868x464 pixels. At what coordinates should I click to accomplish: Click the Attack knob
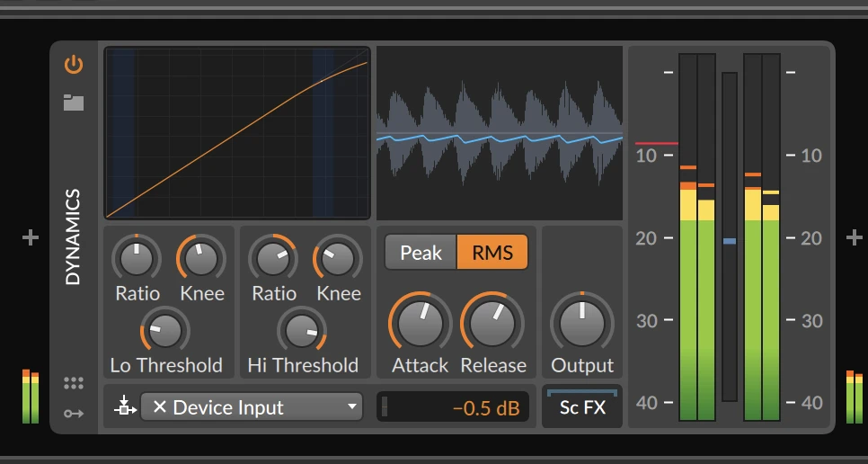click(x=420, y=323)
